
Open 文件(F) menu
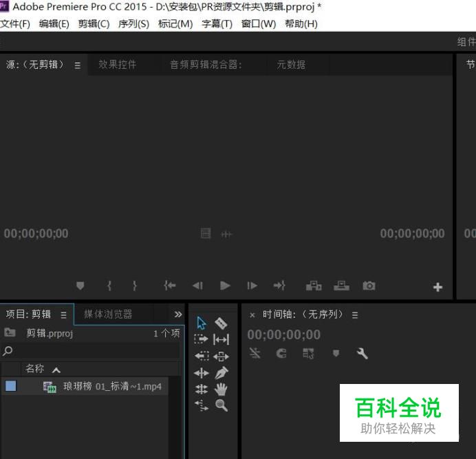point(15,23)
